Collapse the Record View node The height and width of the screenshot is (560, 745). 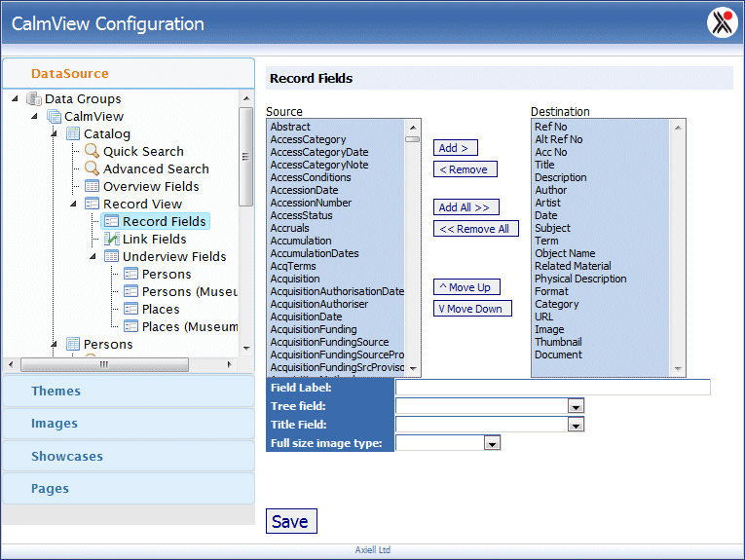click(x=73, y=204)
